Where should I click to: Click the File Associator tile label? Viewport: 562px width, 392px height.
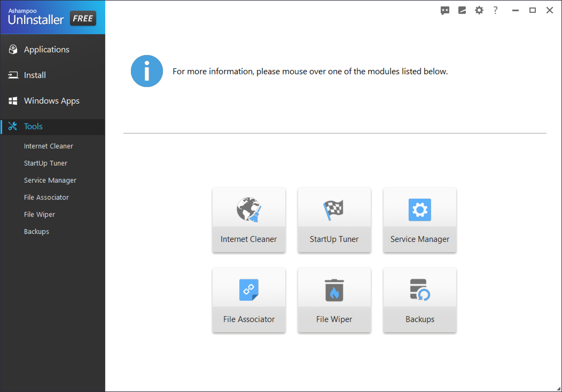point(249,319)
